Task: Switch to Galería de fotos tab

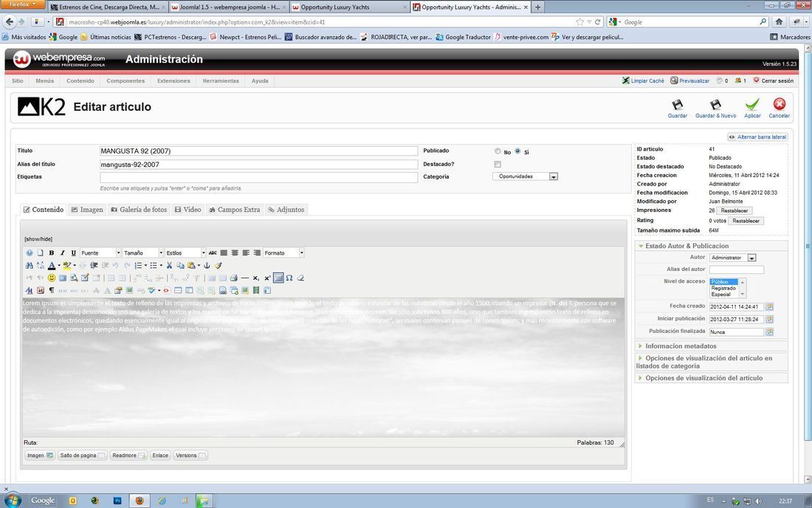Action: (x=139, y=210)
